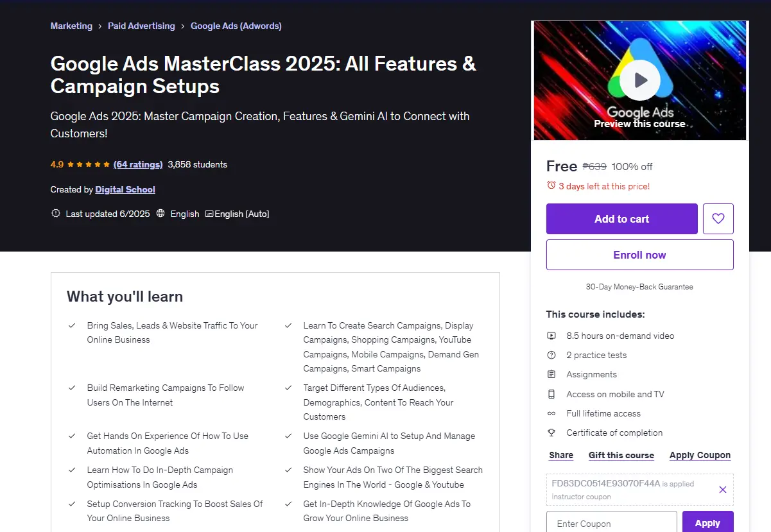The image size is (771, 532).
Task: Click checkmark beside Build Remarketing Campaigns item
Action: tap(73, 388)
